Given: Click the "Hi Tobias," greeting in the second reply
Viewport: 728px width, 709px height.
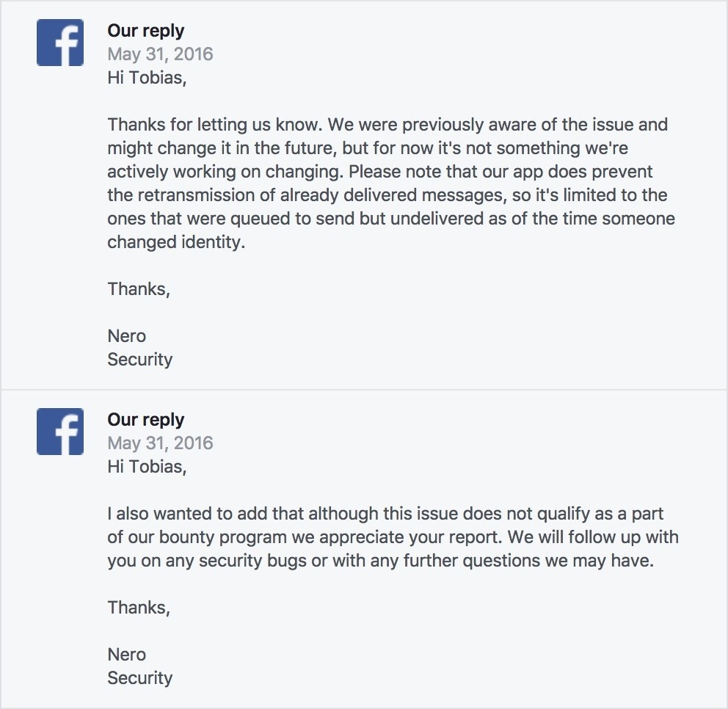Looking at the screenshot, I should [147, 467].
